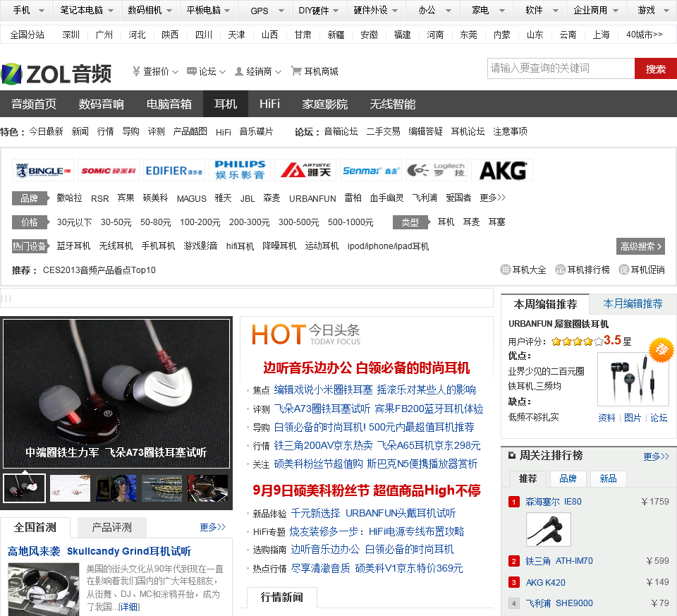The height and width of the screenshot is (616, 677).
Task: Open 耳机论坛 forum link
Action: [468, 131]
